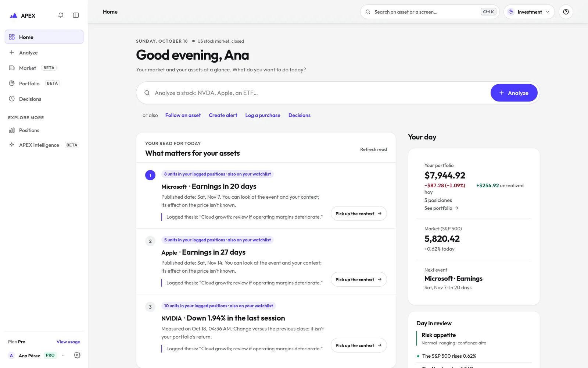This screenshot has height=368, width=588.
Task: Click the Portfolio pie chart icon
Action: (12, 83)
